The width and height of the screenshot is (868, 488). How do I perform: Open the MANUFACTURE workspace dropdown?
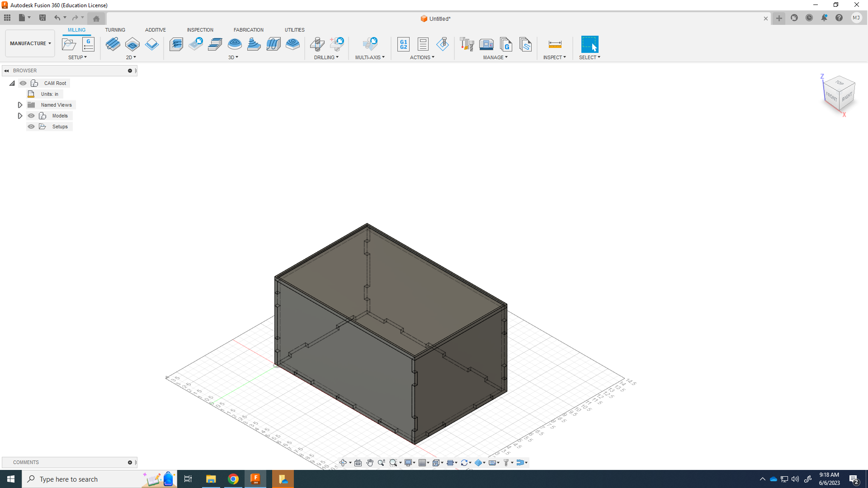pos(30,43)
